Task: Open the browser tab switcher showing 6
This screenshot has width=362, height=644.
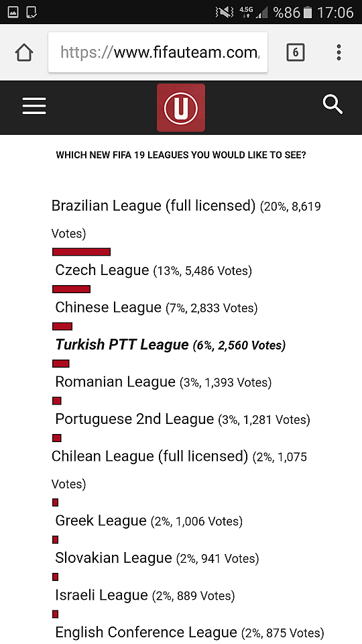Action: (x=295, y=52)
